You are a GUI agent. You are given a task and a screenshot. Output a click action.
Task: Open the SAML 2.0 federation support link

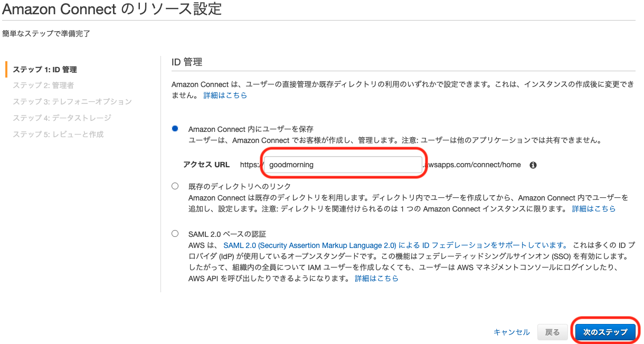click(x=395, y=245)
